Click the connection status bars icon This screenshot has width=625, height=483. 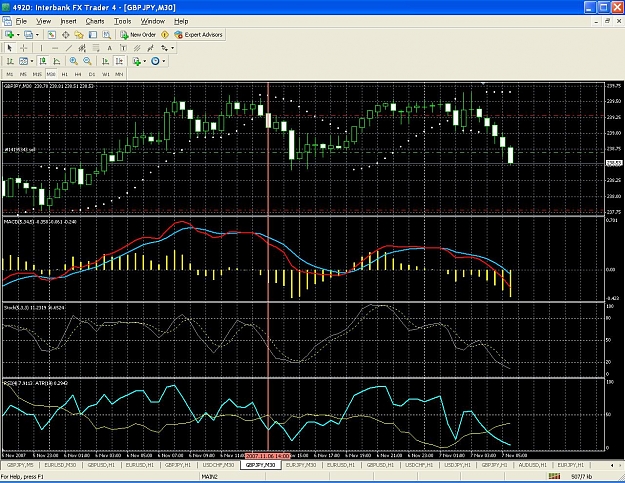pos(554,476)
